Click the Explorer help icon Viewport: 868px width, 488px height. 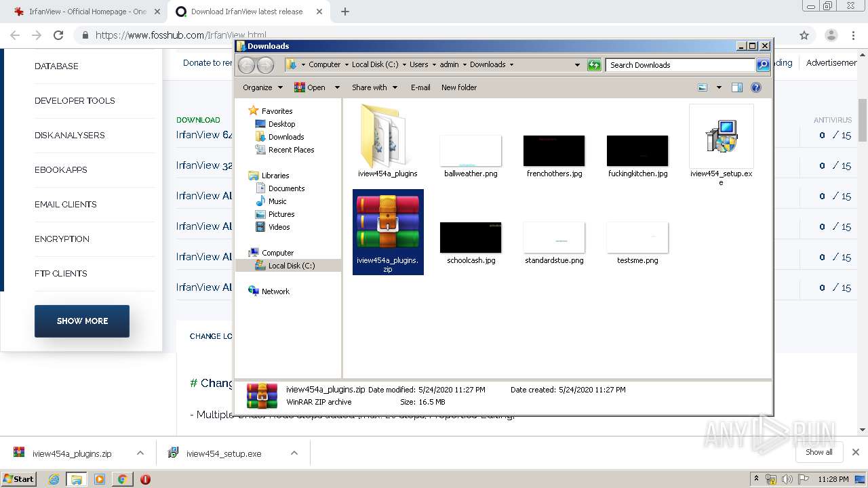coord(756,87)
